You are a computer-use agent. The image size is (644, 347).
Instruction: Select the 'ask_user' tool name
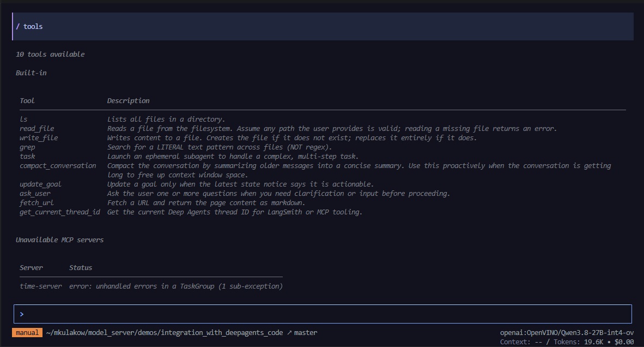35,194
